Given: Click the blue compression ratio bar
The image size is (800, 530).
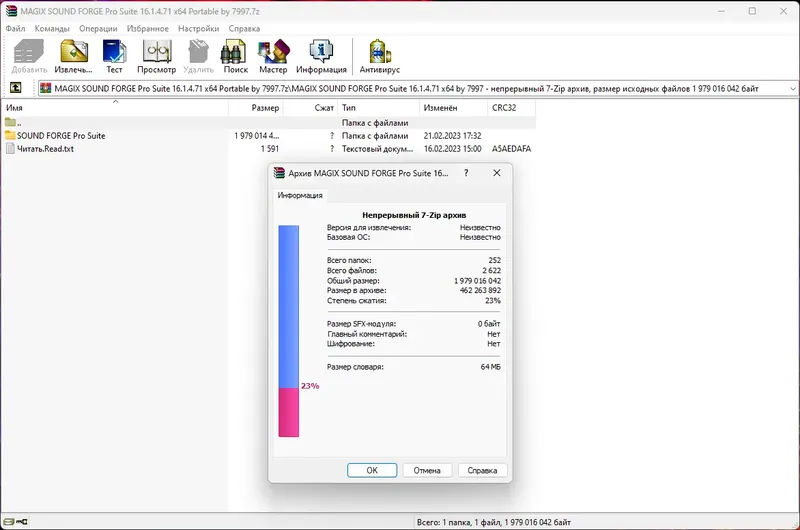Looking at the screenshot, I should point(289,307).
